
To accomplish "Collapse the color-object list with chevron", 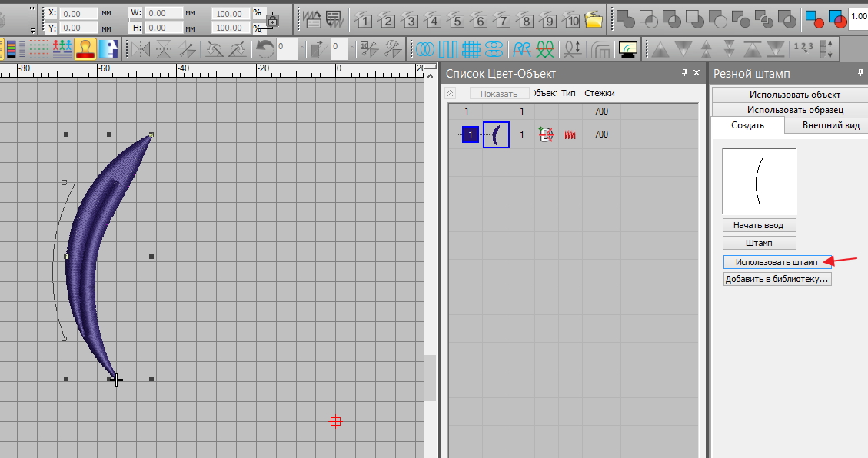I will tap(451, 93).
